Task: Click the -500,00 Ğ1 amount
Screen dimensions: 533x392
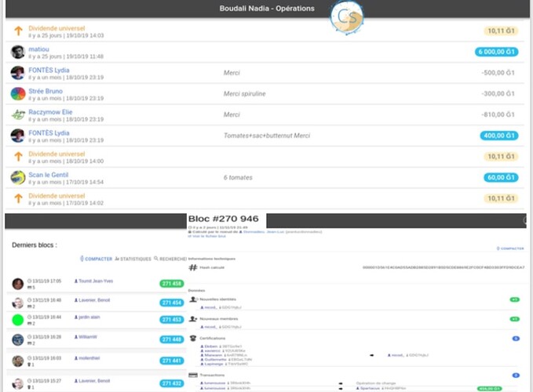Action: (498, 73)
